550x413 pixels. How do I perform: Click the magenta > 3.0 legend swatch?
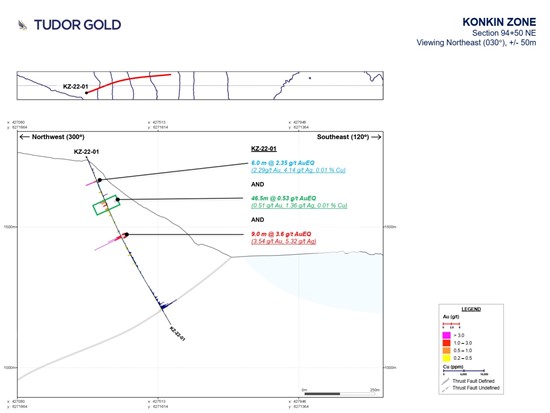(x=447, y=335)
